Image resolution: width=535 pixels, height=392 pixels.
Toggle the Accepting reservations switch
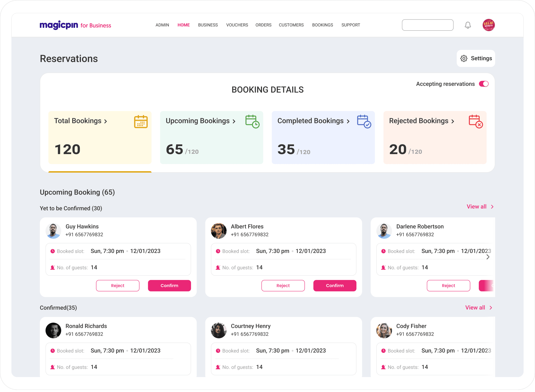(x=483, y=84)
